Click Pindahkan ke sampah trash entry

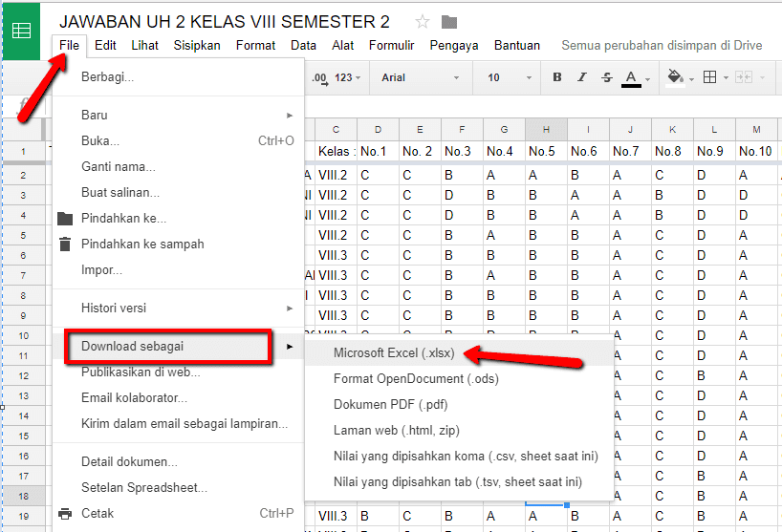tap(178, 245)
